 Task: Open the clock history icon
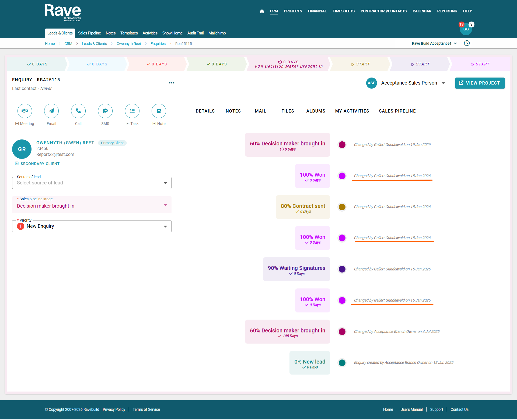coord(467,43)
